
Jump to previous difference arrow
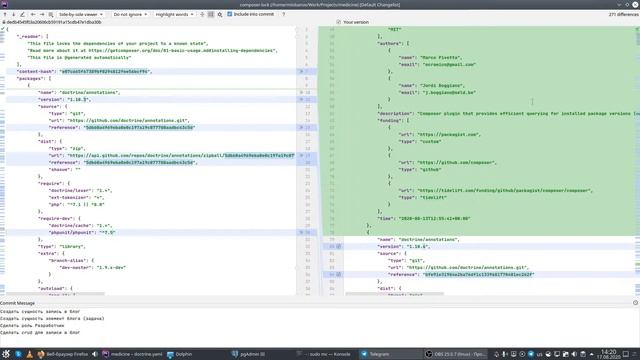(x=5, y=14)
